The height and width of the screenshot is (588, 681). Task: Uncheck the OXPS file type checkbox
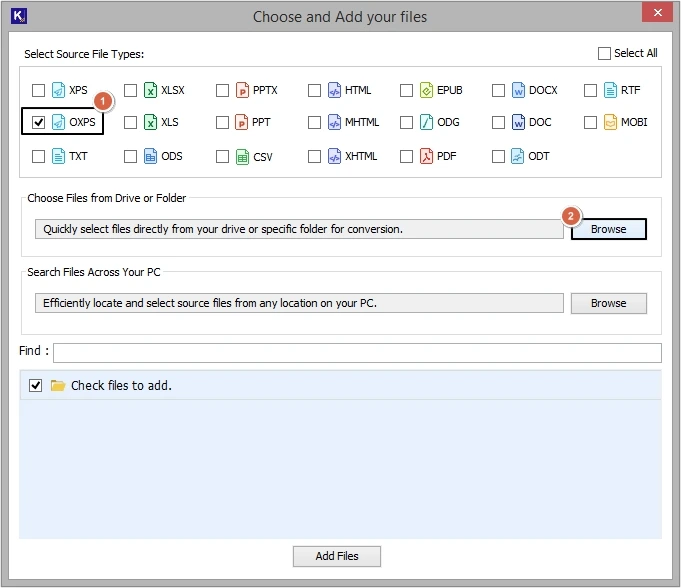pyautogui.click(x=39, y=122)
